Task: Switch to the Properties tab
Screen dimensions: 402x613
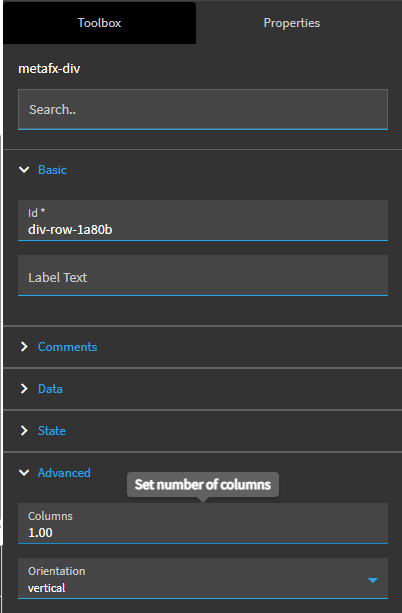Action: (292, 23)
